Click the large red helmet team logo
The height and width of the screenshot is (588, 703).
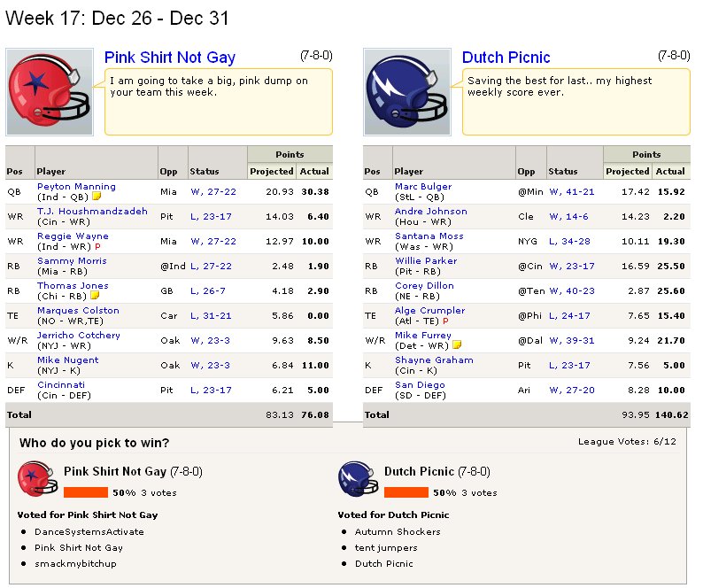click(x=50, y=92)
